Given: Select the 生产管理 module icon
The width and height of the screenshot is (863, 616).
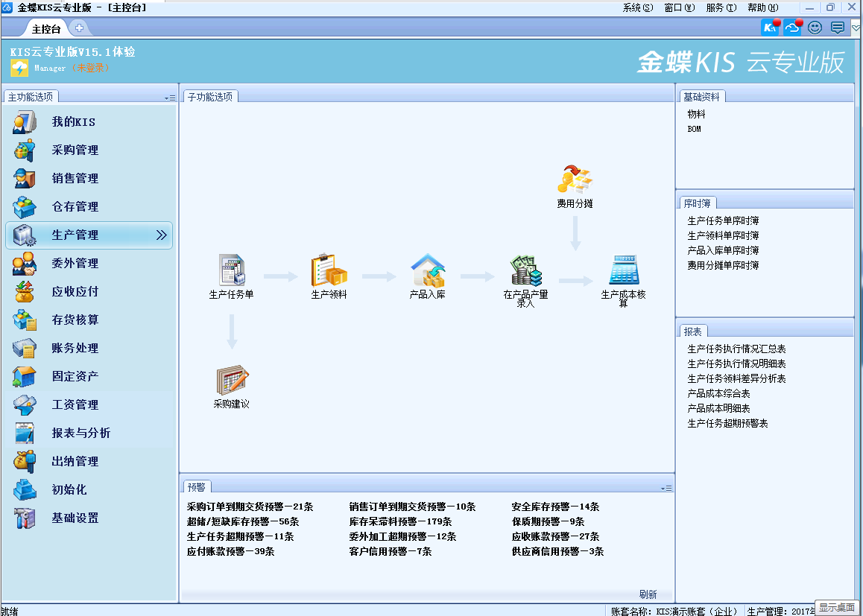Looking at the screenshot, I should click(x=25, y=235).
